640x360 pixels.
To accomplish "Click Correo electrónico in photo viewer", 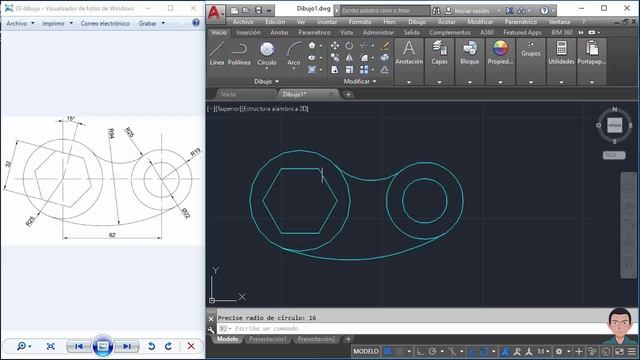I will 105,23.
